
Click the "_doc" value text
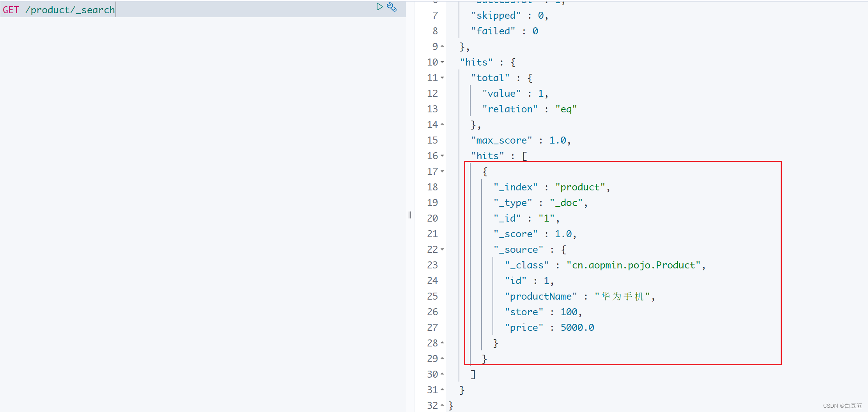tap(566, 203)
